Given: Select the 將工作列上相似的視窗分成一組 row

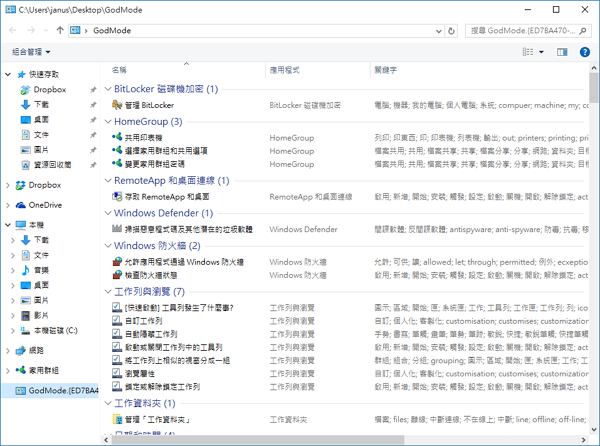Looking at the screenshot, I should (350, 360).
